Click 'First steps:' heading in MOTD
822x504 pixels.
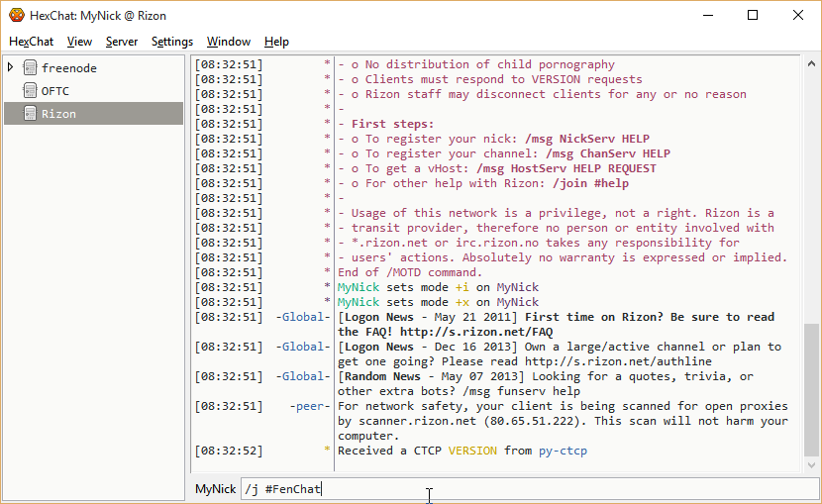tap(392, 124)
